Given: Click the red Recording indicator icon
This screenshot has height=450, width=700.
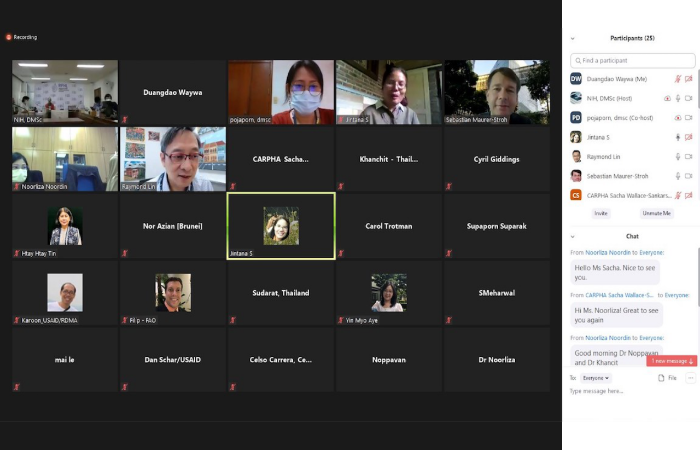Looking at the screenshot, I should 8,37.
